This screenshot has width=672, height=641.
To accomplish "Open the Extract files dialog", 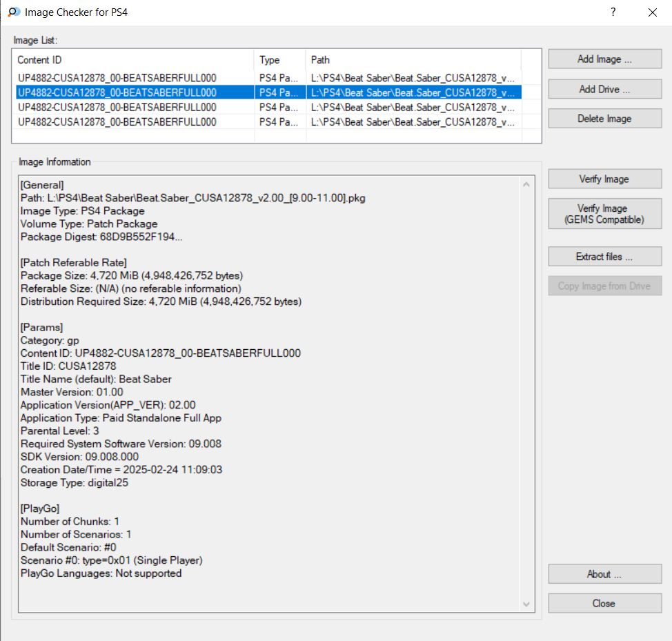I will point(604,257).
